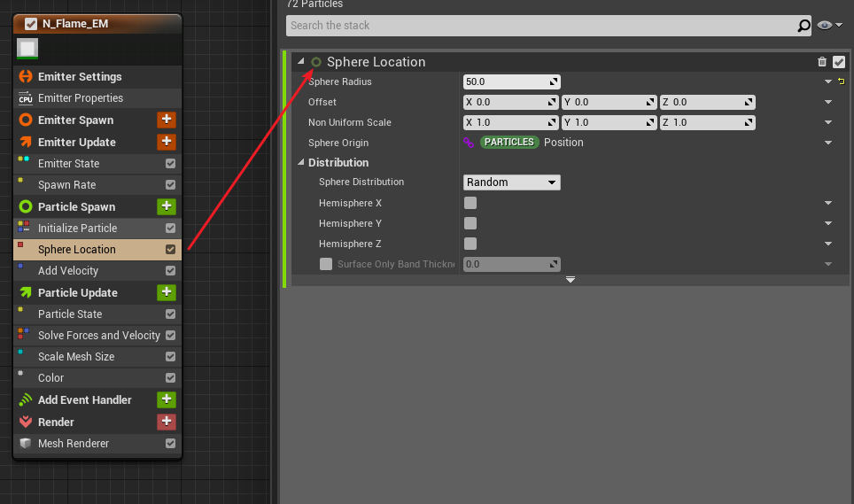Click the Emitter Update arrow icon
Viewport: 854px width, 504px height.
point(26,142)
